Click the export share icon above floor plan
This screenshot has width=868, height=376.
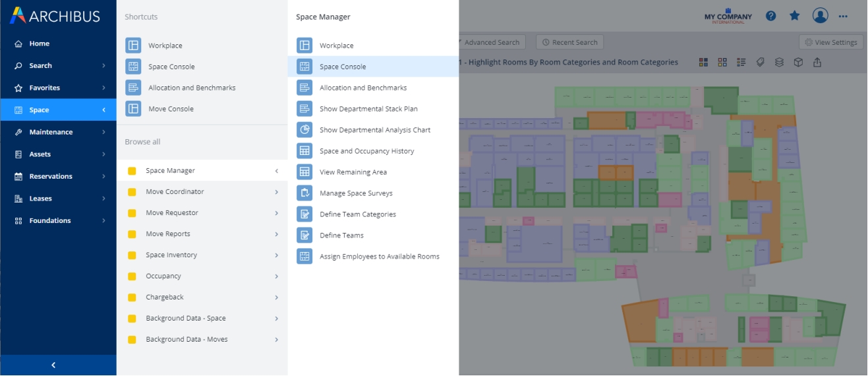[817, 62]
